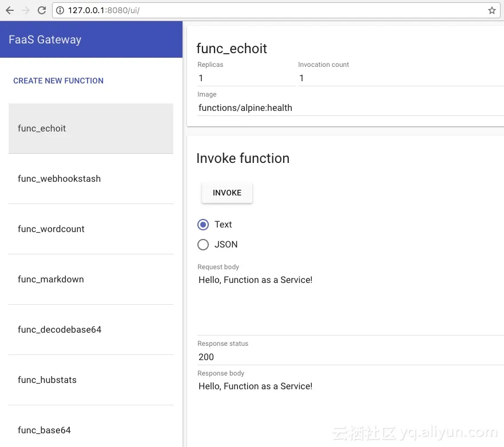Select the Text radio option
This screenshot has height=447, width=504.
tap(203, 225)
